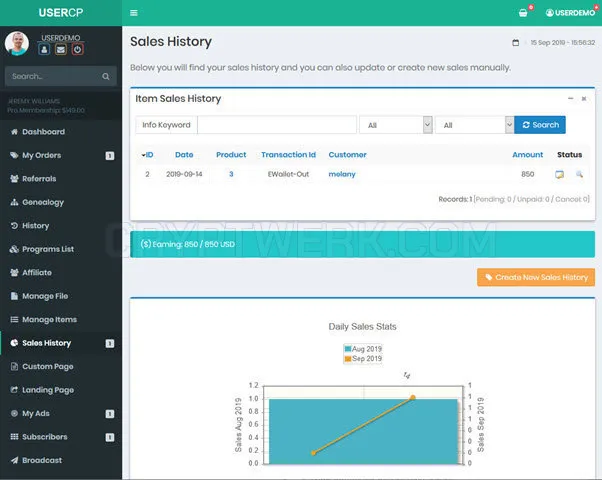Go to Dashboard
This screenshot has height=480, width=602.
point(43,132)
